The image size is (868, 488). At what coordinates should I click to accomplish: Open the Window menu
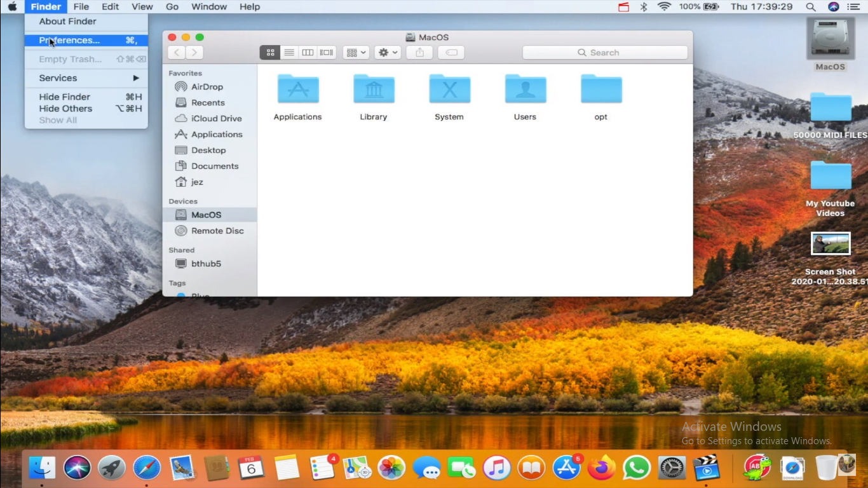209,6
